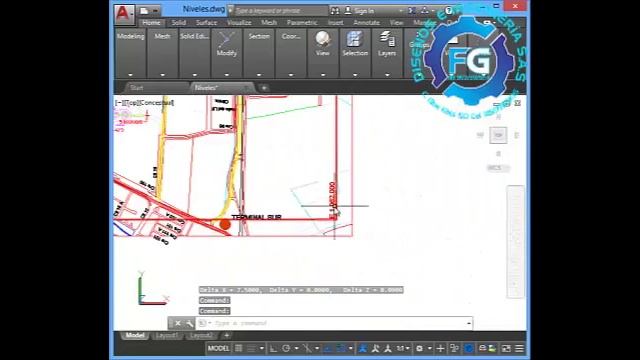Click the navigation bar on the right side
Image resolution: width=640 pixels, height=360 pixels.
[x=516, y=242]
